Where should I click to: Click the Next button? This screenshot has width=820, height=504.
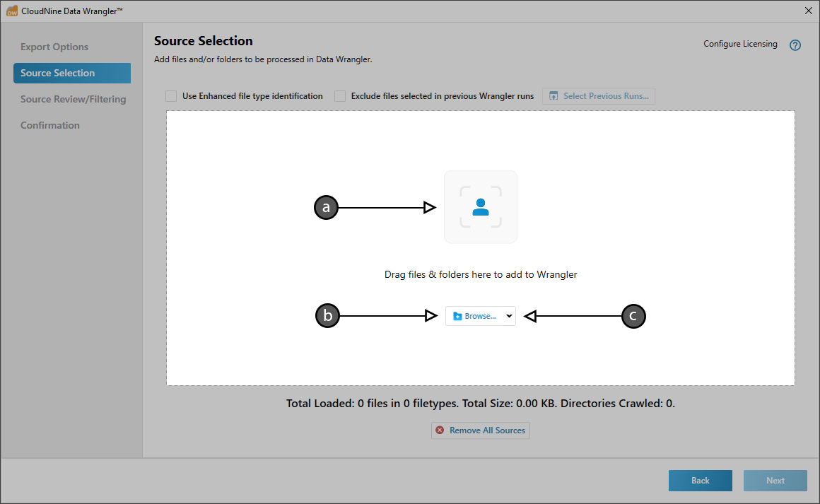(775, 481)
